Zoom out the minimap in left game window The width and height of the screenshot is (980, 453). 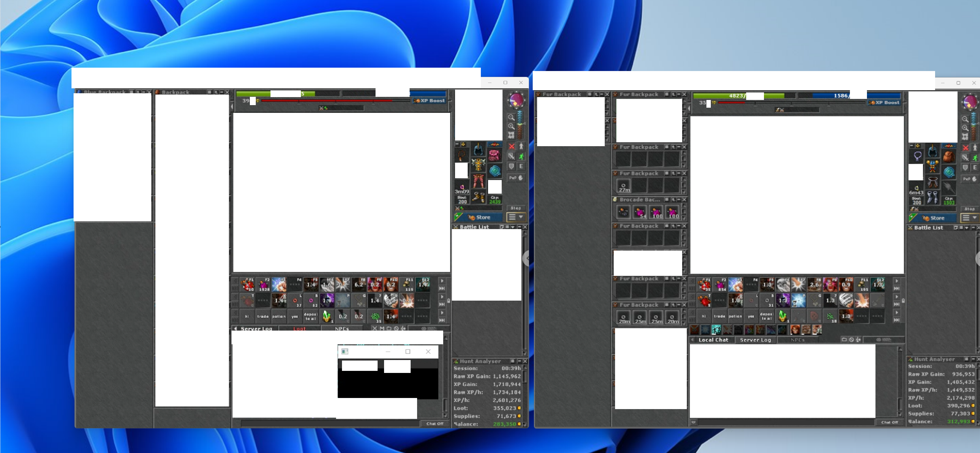pyautogui.click(x=511, y=117)
